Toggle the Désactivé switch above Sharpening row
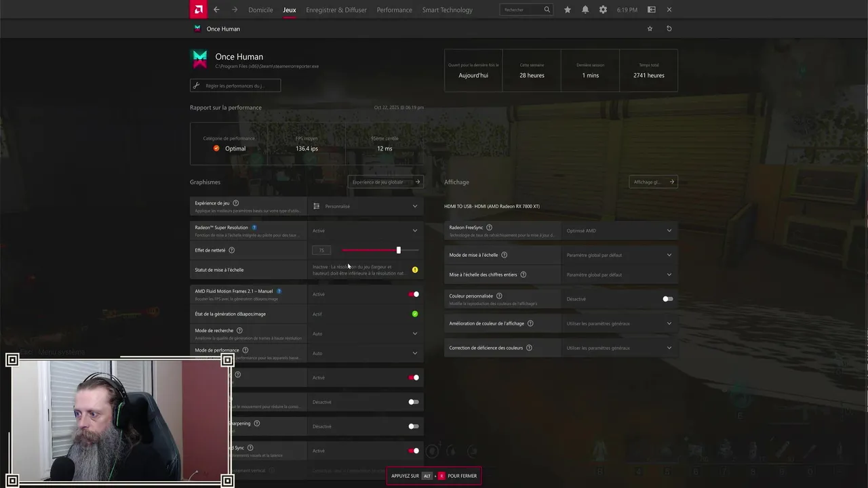868x488 pixels. tap(414, 402)
